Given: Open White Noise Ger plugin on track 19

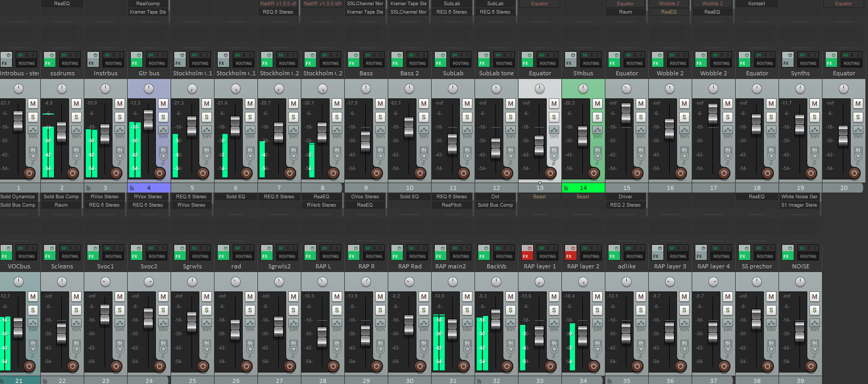Looking at the screenshot, I should click(799, 197).
